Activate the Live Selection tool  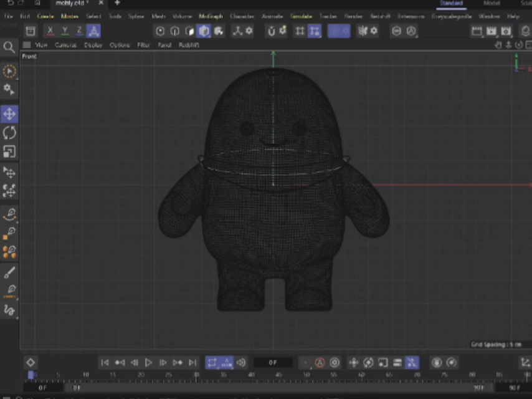9,71
